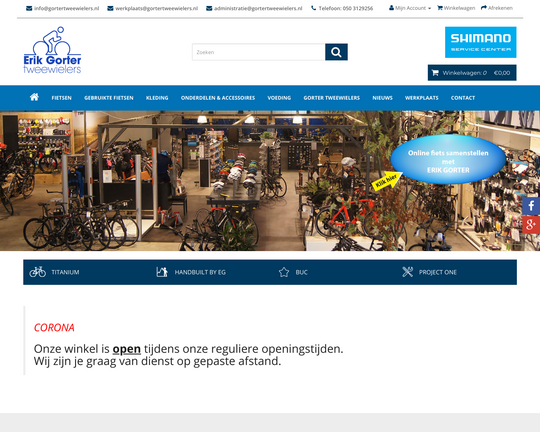The image size is (540, 432).
Task: Click envelope icon next to werkplaats email
Action: coord(110,8)
